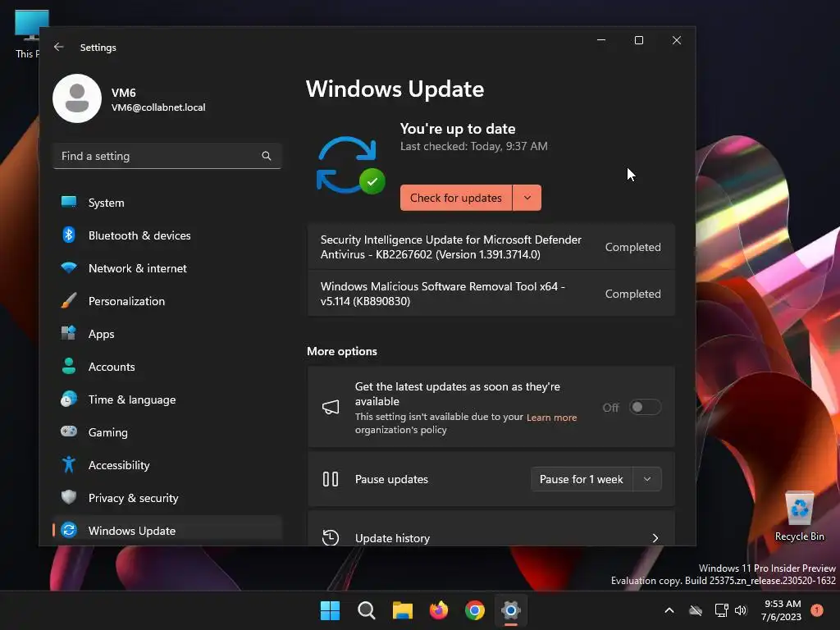Click the Find a setting search field

[x=167, y=156]
